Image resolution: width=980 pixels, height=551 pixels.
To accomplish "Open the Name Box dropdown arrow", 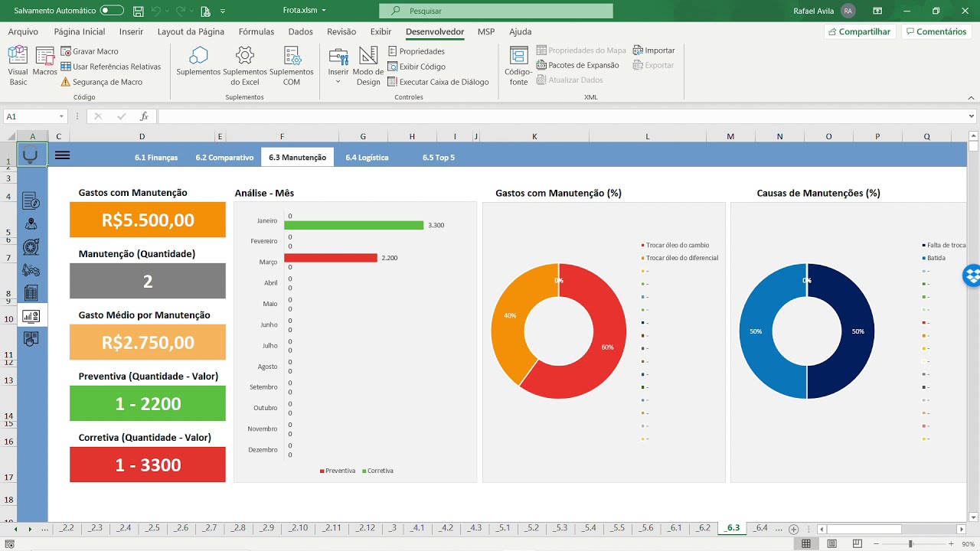I will pos(62,116).
